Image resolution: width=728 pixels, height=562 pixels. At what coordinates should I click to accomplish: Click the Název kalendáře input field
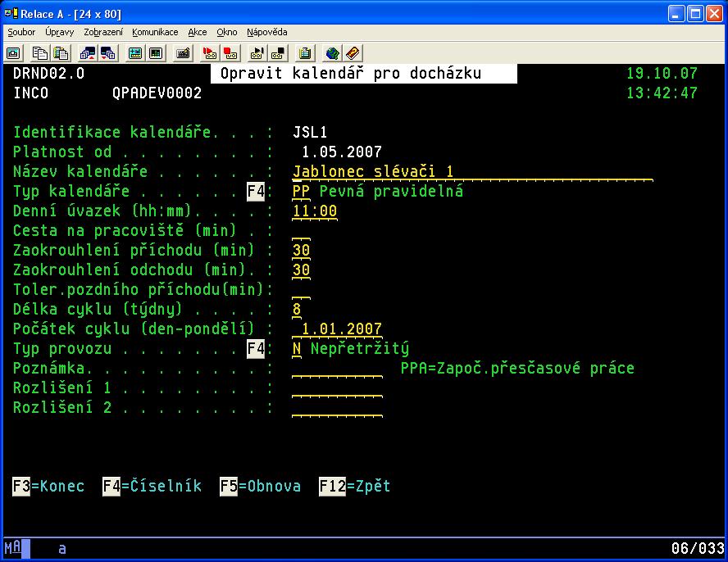click(471, 172)
